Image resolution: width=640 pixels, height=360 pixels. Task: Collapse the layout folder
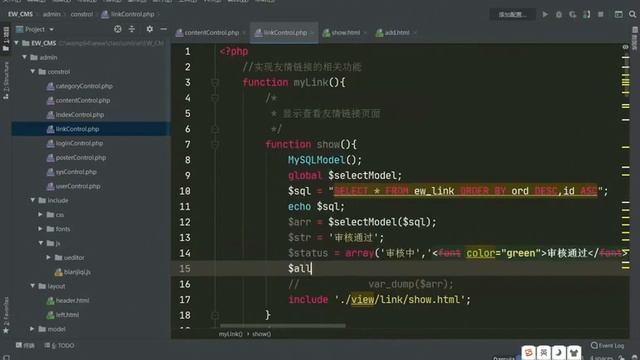[33, 286]
